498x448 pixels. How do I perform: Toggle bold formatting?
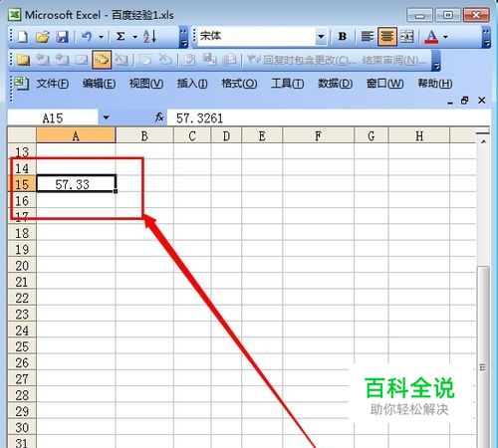click(x=343, y=36)
